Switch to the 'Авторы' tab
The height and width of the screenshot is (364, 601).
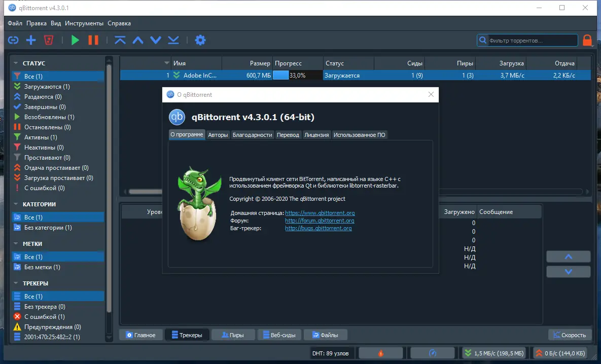218,134
